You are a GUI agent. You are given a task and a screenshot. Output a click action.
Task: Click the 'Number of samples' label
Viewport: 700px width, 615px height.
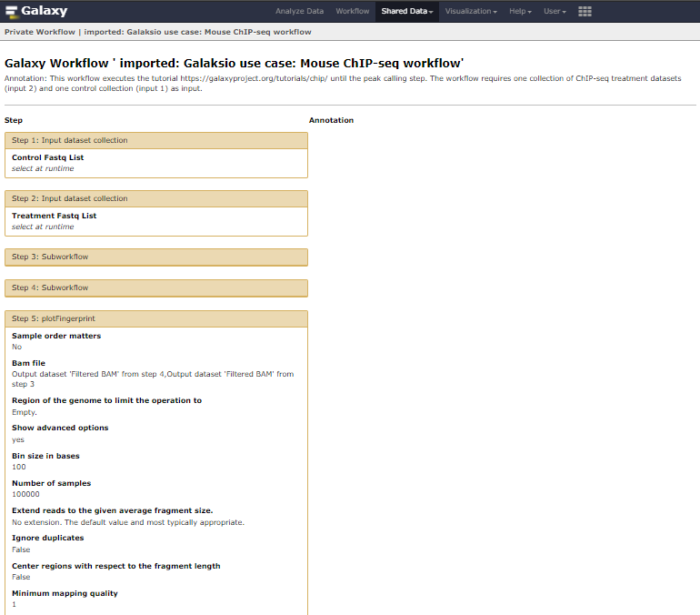(51, 483)
